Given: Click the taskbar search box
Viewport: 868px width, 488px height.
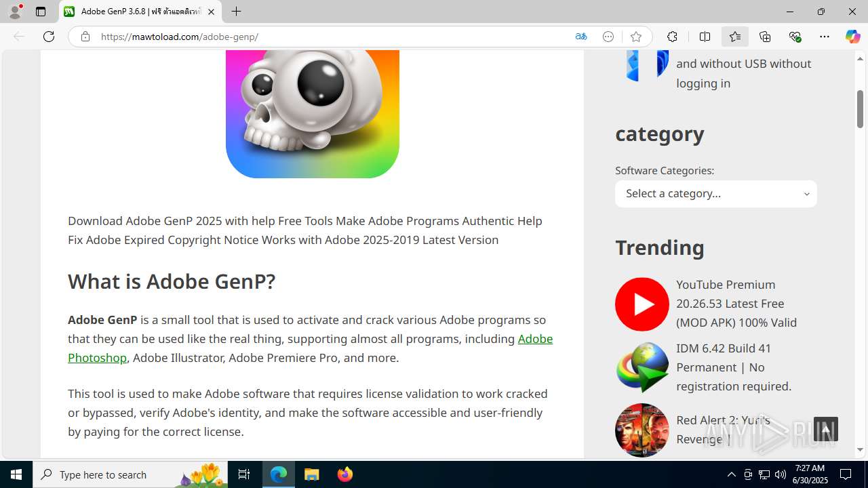Looking at the screenshot, I should pyautogui.click(x=130, y=474).
